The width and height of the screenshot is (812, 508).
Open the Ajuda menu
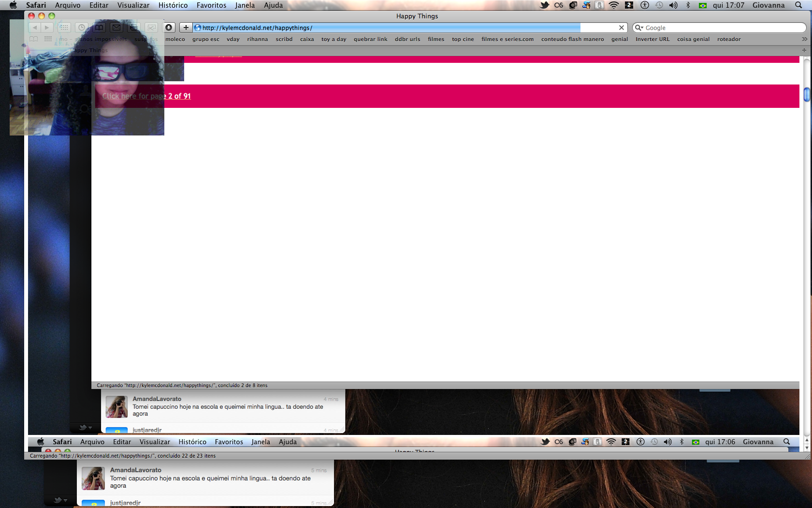pos(273,5)
